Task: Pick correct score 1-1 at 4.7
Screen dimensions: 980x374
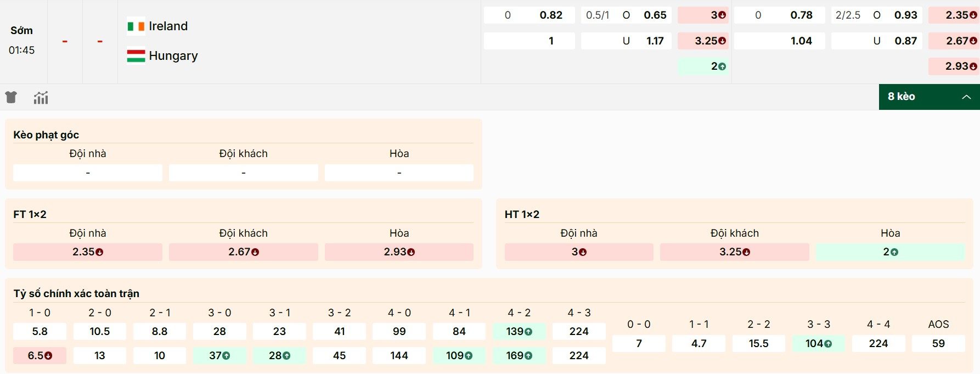Action: coord(699,344)
